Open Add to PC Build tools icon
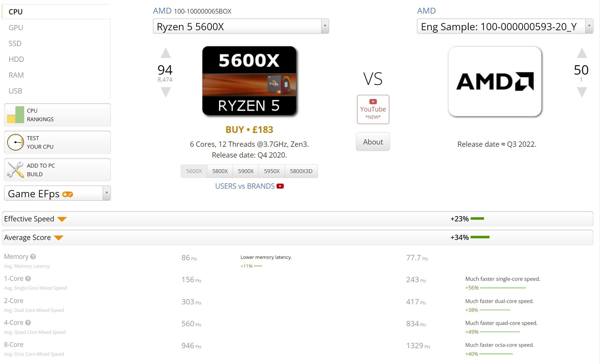 point(15,170)
